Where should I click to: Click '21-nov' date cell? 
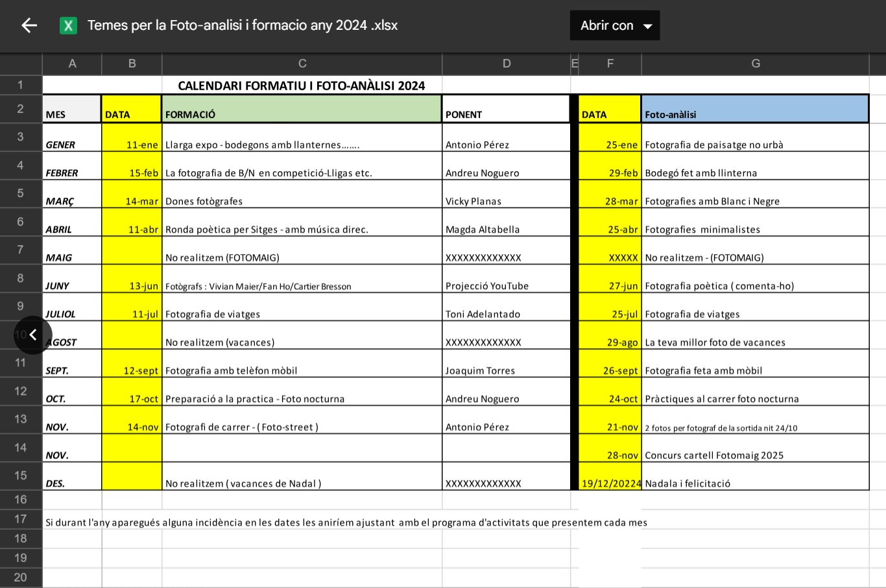coord(610,420)
